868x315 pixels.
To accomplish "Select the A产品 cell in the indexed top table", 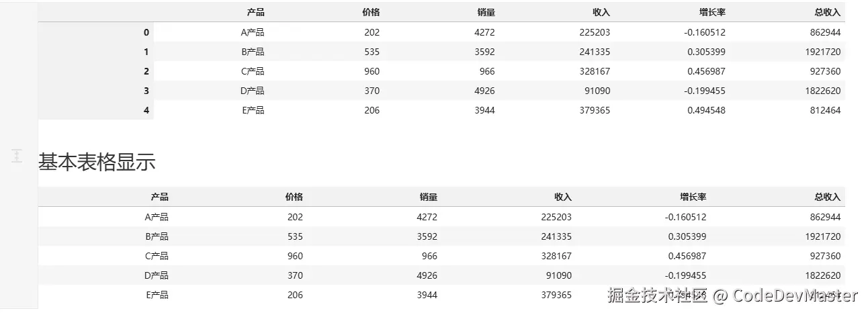I will pyautogui.click(x=253, y=32).
